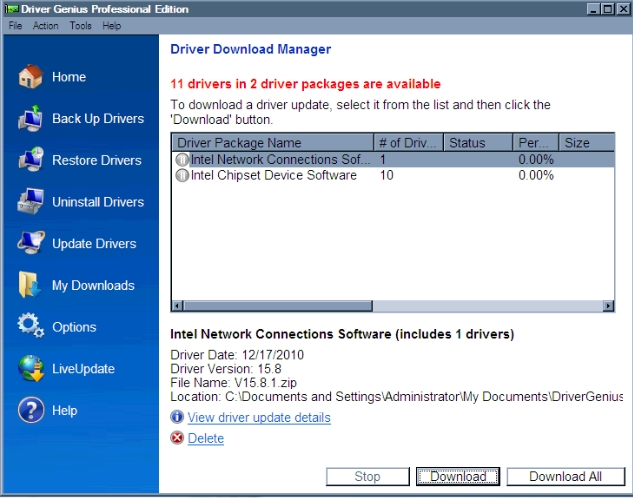Click the Status column header
633x498 pixels.
click(478, 143)
